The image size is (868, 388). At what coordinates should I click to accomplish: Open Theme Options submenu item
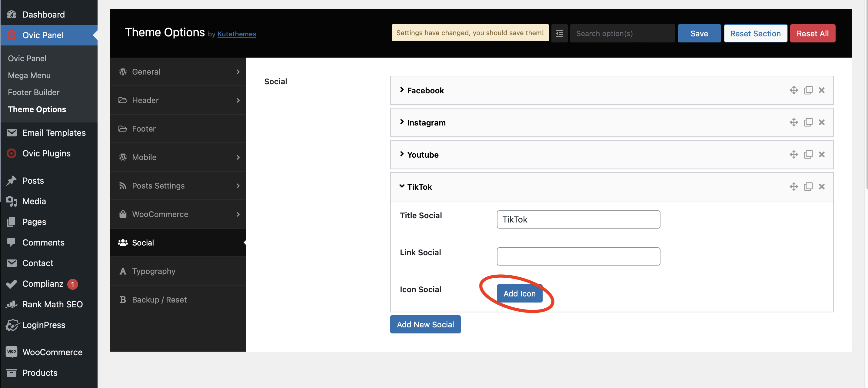coord(37,109)
